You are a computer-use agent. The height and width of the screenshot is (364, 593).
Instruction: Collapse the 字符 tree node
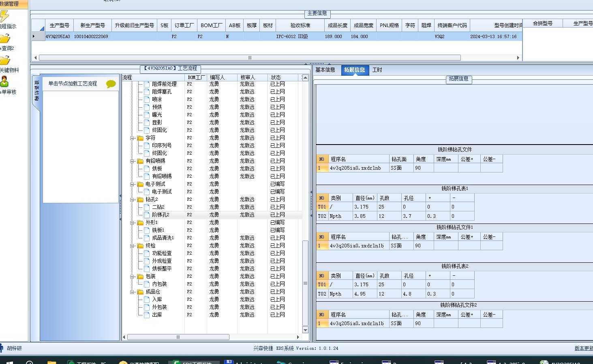pyautogui.click(x=132, y=138)
